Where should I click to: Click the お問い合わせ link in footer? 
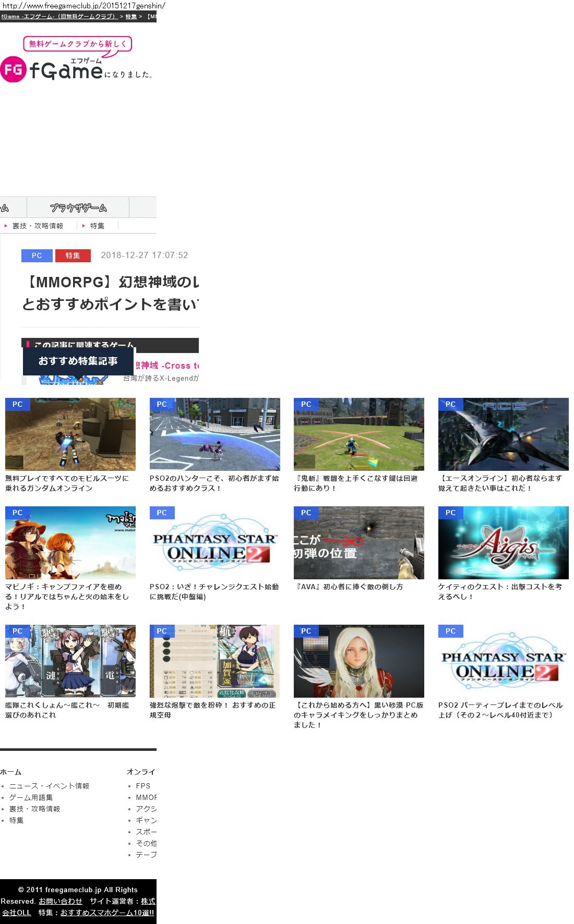[61, 901]
